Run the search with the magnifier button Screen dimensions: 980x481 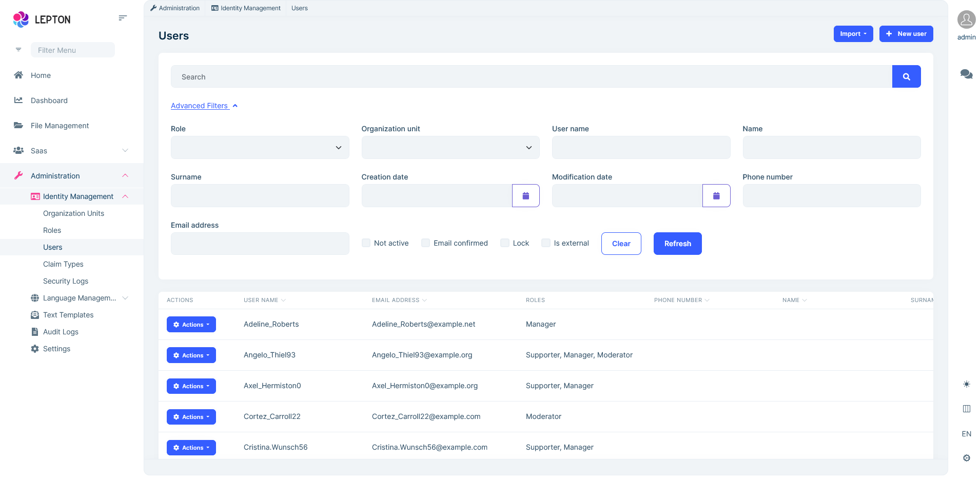pos(906,76)
